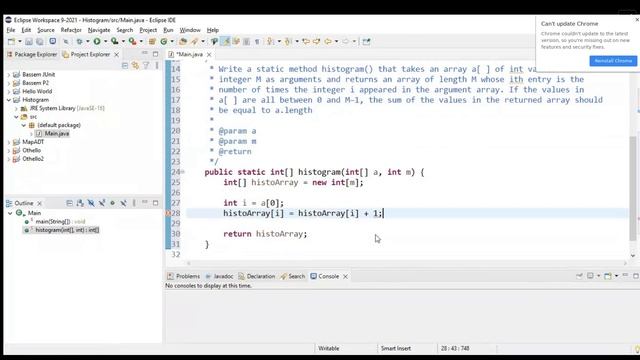
Task: Toggle Hide Static Members in Outline
Action: tap(102, 203)
